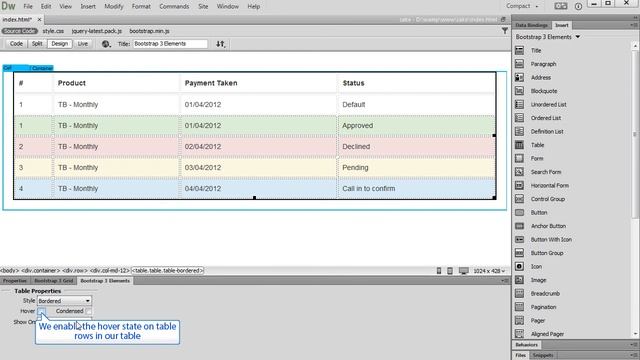Click the Declined status cell
The width and height of the screenshot is (640, 360).
(x=416, y=147)
